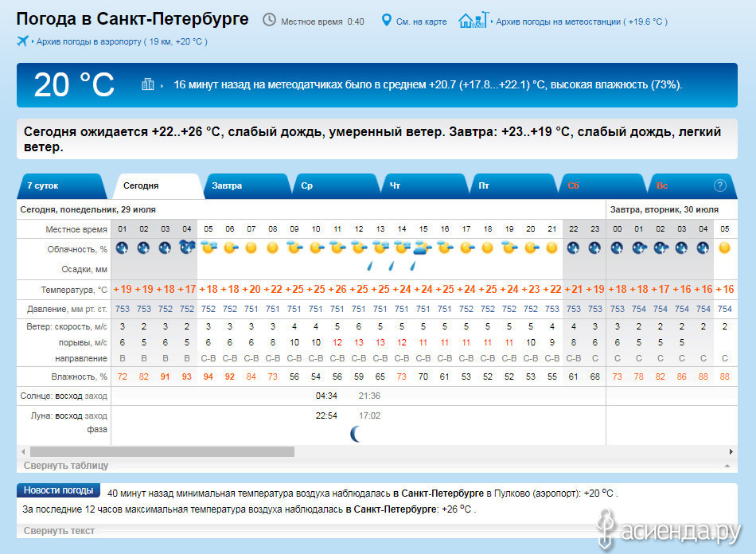Open Архив погоды на метеостанции link
The image size is (756, 554).
click(x=582, y=21)
